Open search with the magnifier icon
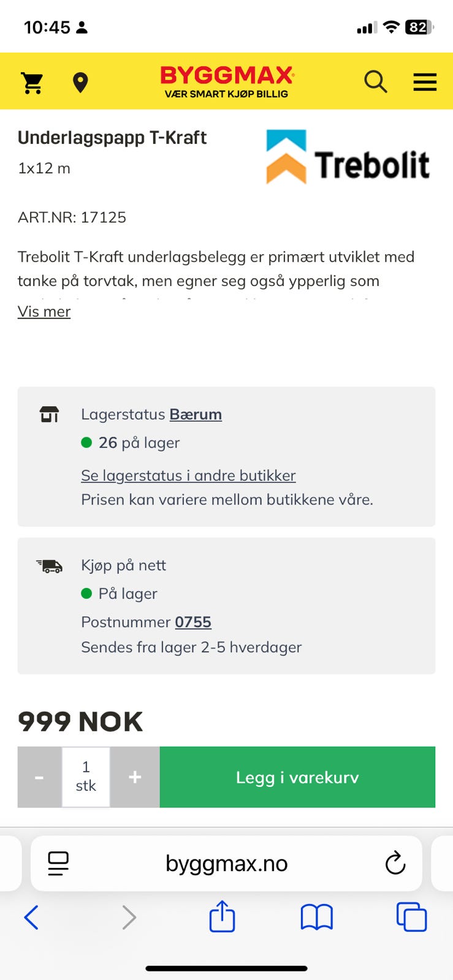 [376, 81]
